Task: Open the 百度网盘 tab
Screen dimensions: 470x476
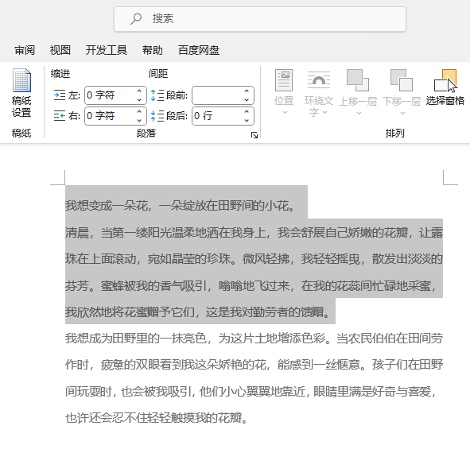Action: (199, 50)
